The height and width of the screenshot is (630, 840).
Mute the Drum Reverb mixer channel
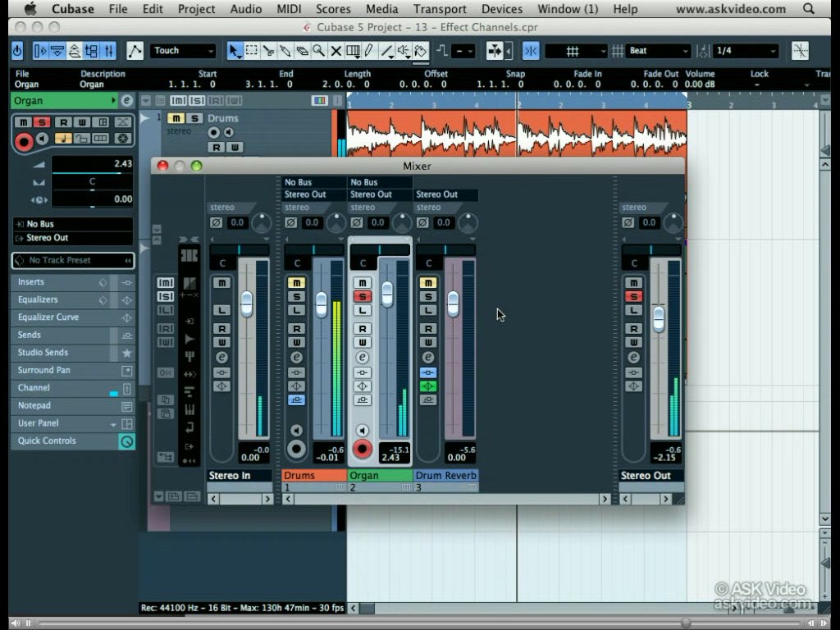pos(427,283)
